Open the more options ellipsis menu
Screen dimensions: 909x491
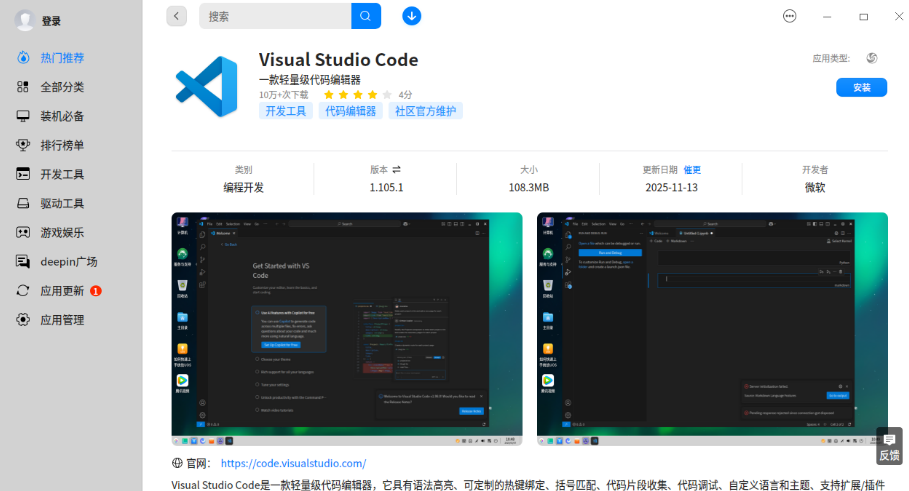coord(790,16)
